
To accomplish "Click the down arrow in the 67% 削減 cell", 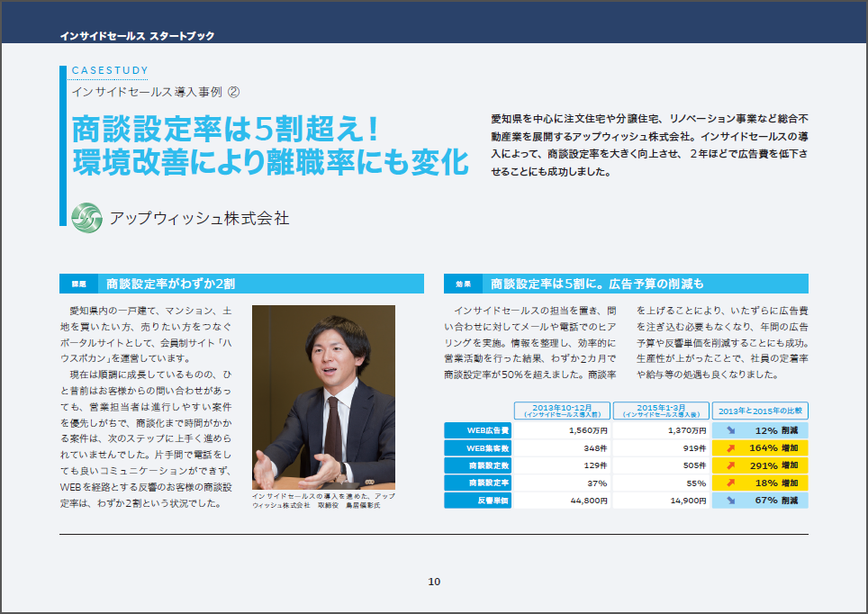I will (x=731, y=501).
